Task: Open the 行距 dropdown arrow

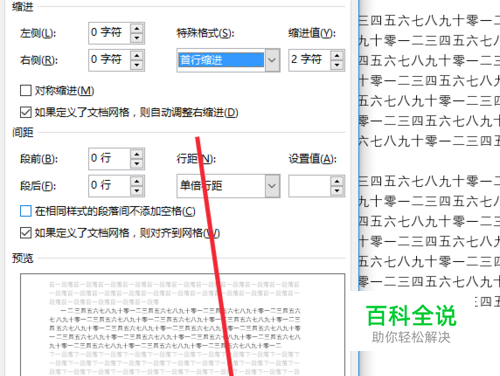Action: [x=272, y=186]
